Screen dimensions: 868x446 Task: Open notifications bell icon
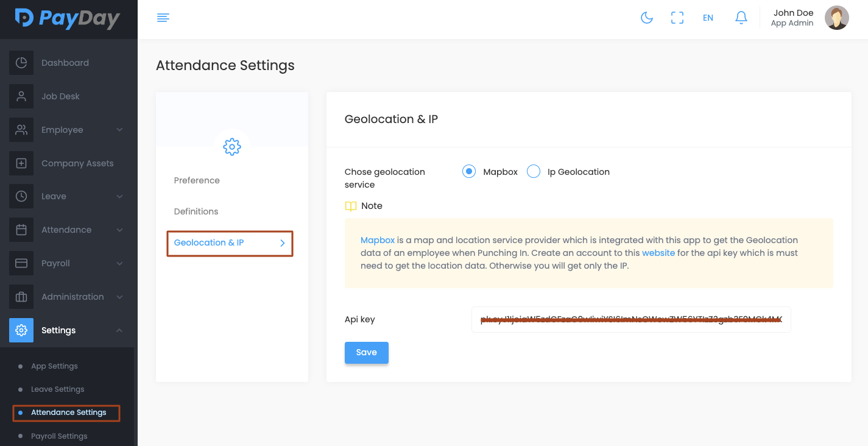pyautogui.click(x=741, y=18)
